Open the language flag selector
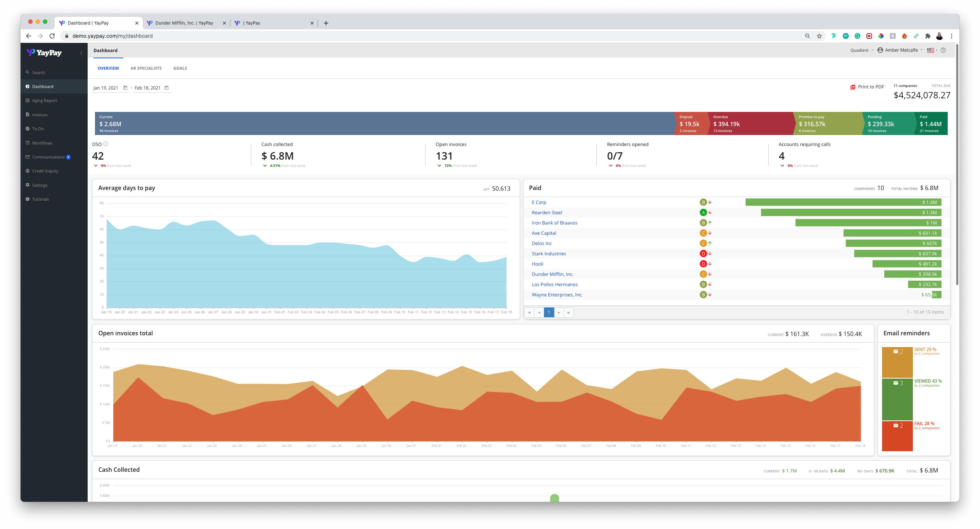Screen dimensions: 980x529 click(x=931, y=50)
